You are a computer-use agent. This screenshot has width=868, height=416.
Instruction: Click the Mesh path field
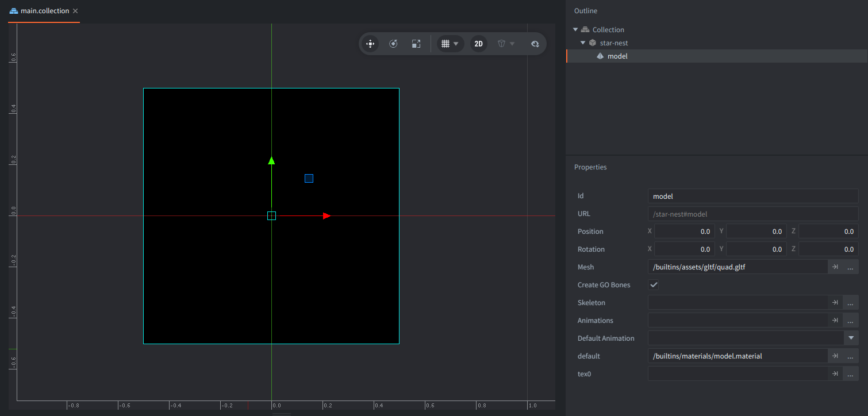click(x=738, y=267)
